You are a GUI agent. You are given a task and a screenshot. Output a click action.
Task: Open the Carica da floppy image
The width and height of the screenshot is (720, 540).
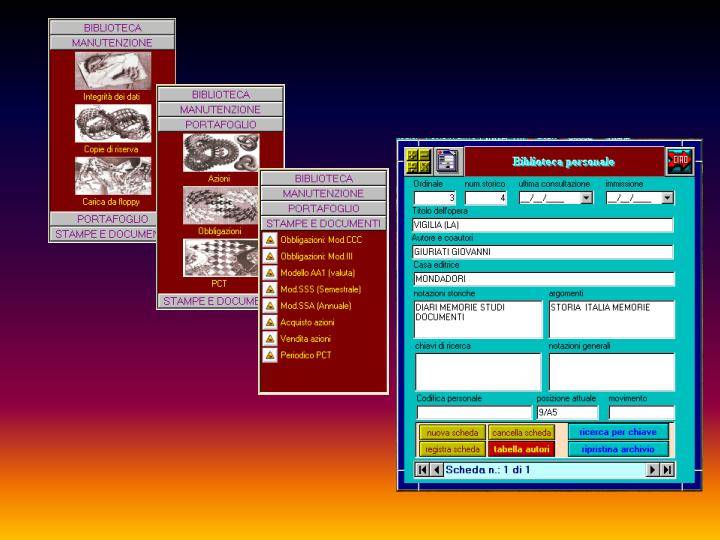[x=113, y=176]
